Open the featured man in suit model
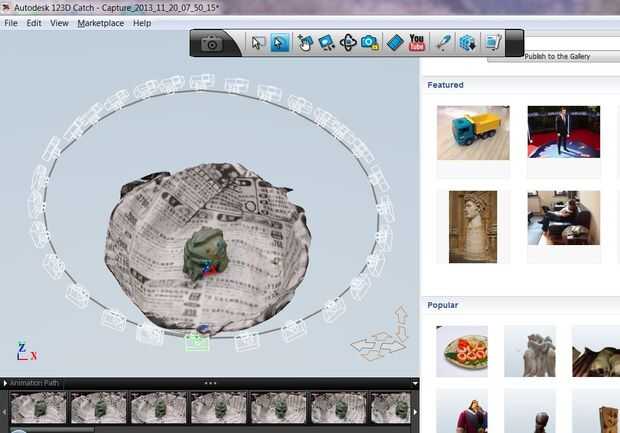620x433 pixels. (x=564, y=132)
